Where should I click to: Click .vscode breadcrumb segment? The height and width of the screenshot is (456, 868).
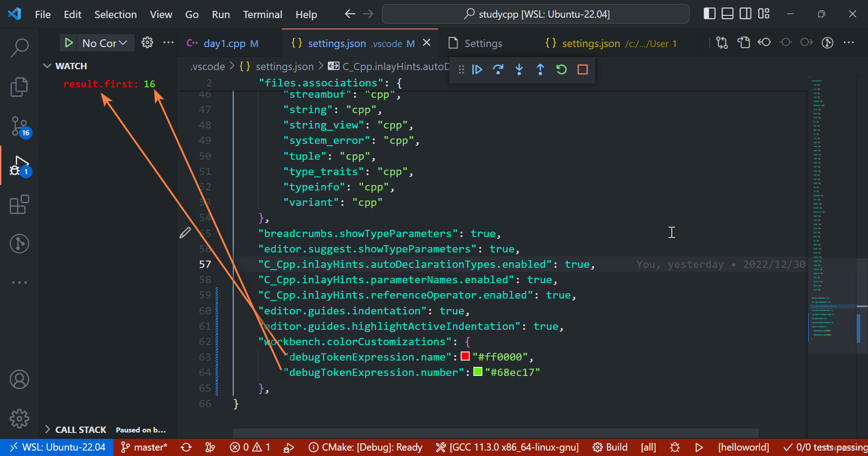(208, 66)
